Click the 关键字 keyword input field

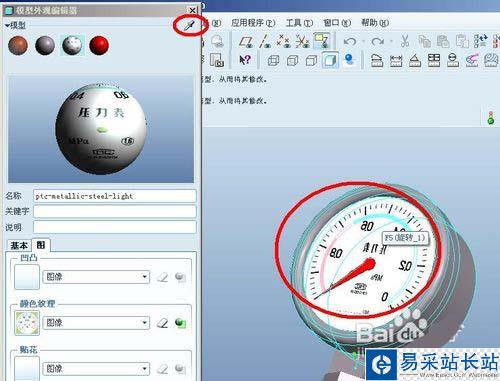(115, 211)
